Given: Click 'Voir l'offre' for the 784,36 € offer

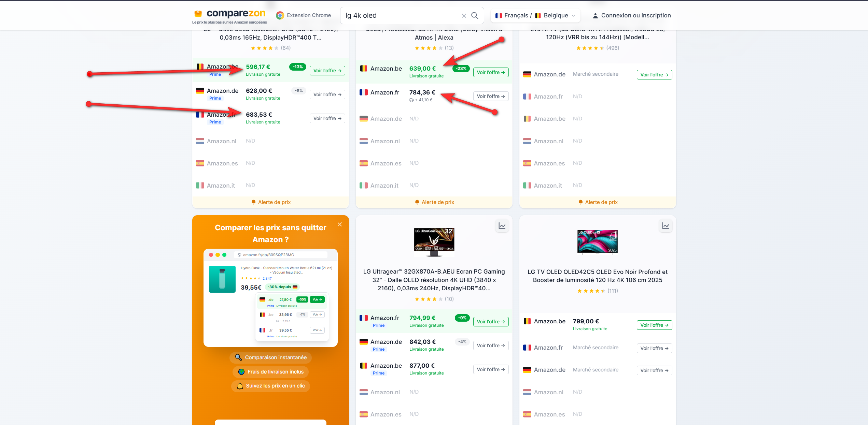Looking at the screenshot, I should click(x=491, y=96).
